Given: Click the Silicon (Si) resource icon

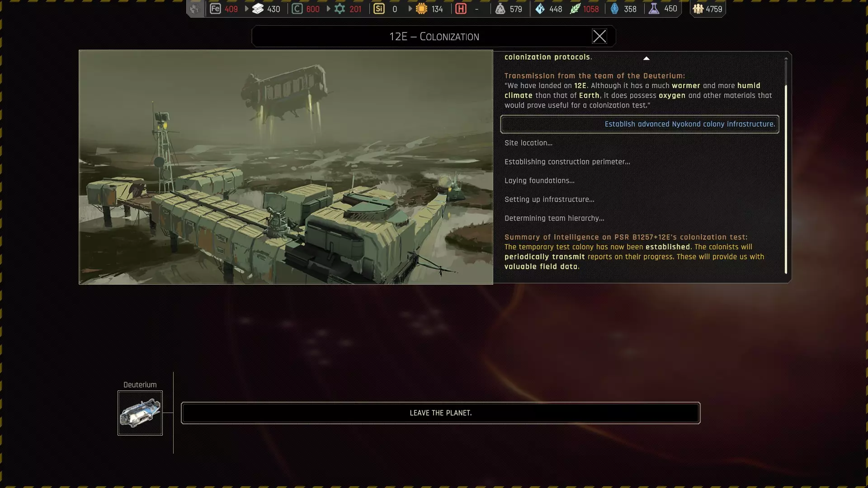Looking at the screenshot, I should point(379,9).
